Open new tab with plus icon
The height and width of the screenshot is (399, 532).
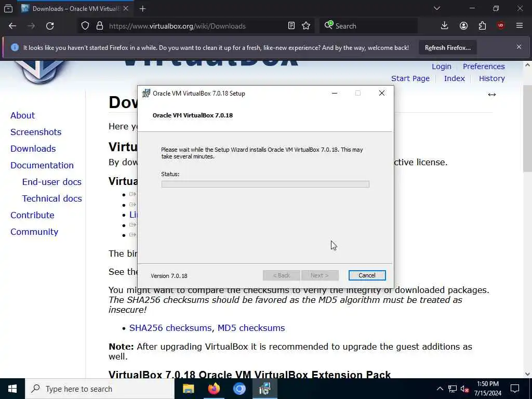point(142,9)
